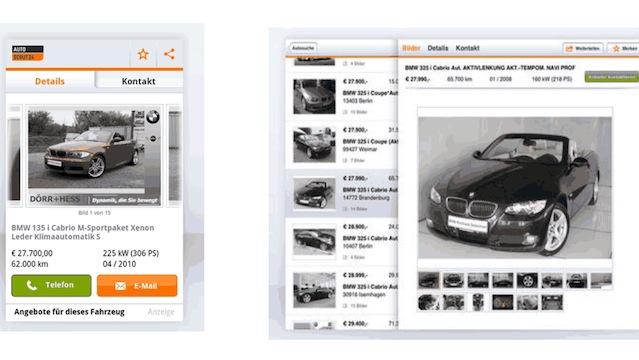Click the green contact seller button
The width and height of the screenshot is (639, 360).
(611, 77)
